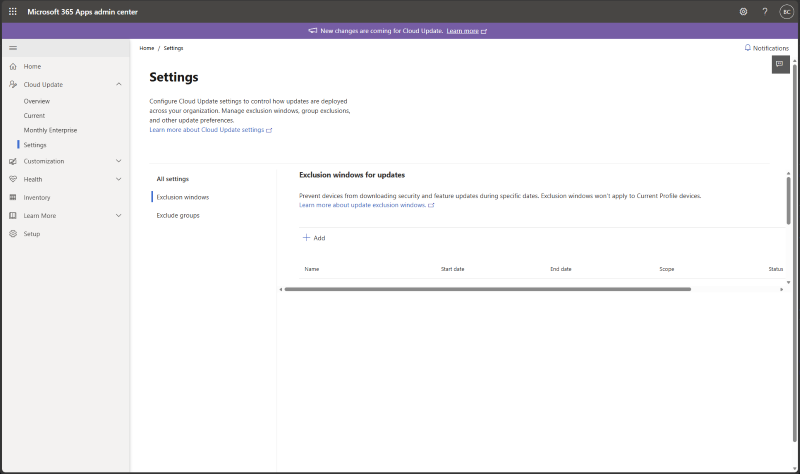Open the account avatar menu
This screenshot has width=800, height=474.
coord(787,11)
